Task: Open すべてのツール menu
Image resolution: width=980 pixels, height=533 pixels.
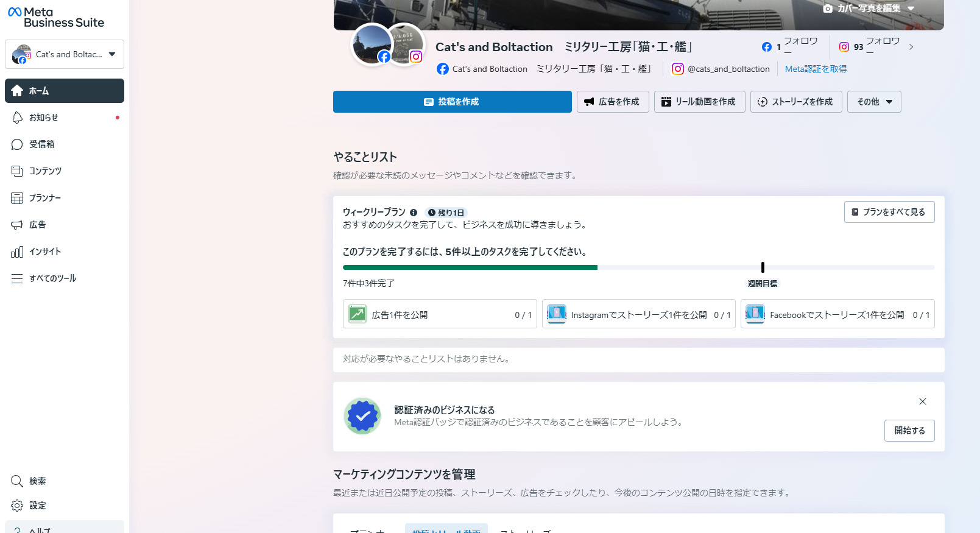Action: coord(65,278)
